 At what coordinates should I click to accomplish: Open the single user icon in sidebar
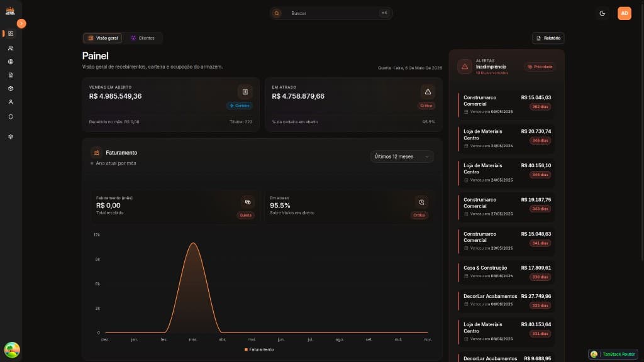point(11,102)
